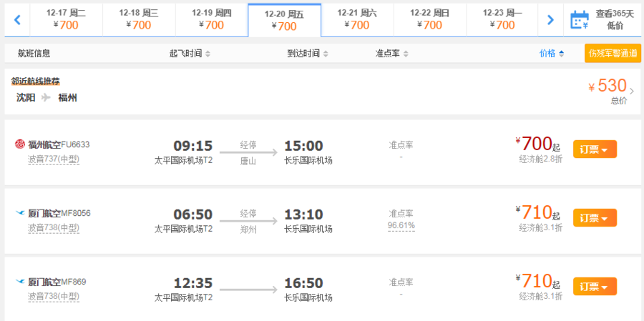Click the plane icon between 沈阳 and 福州
Image resolution: width=644 pixels, height=321 pixels.
tap(47, 97)
